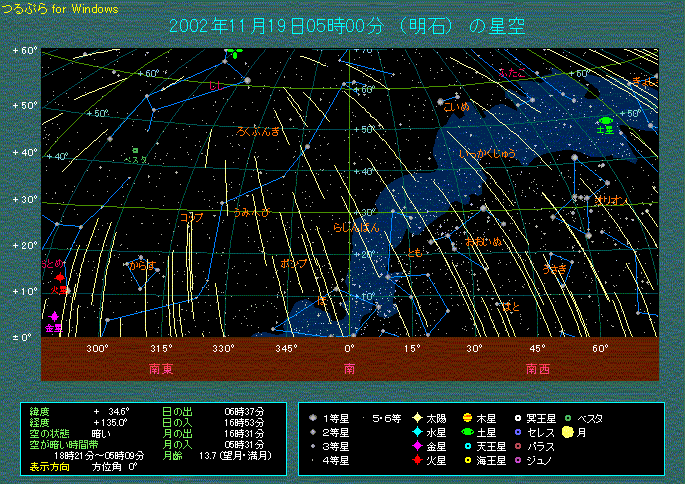Click the chart title showing 2002年11月19日
Viewport: 685px width, 484px height.
(x=348, y=26)
